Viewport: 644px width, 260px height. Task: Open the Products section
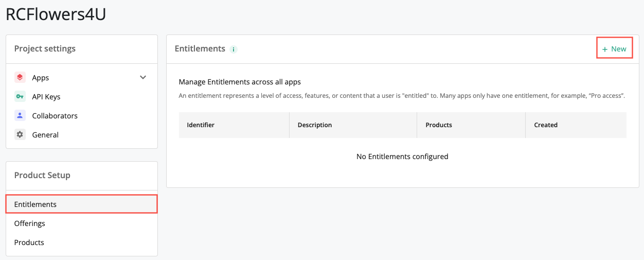[x=29, y=242]
